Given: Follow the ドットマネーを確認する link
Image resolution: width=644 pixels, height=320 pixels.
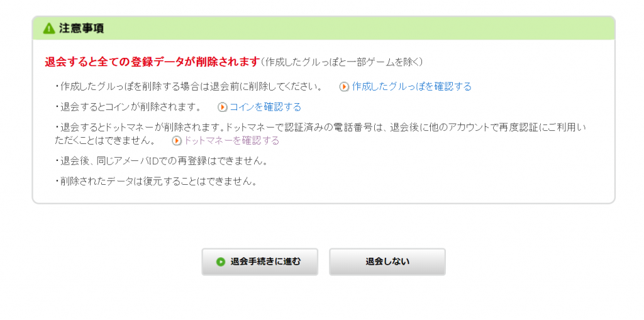Looking at the screenshot, I should pos(231,141).
